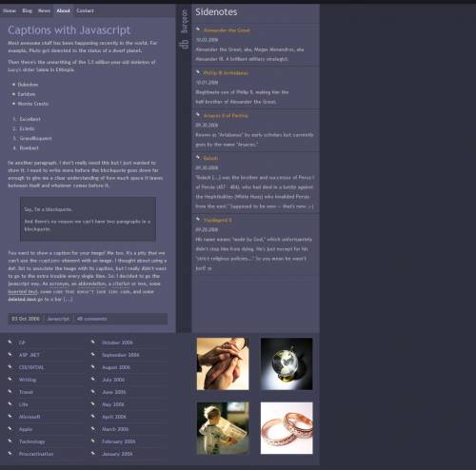Click the arrow icon beside January 2006 archive
This screenshot has width=476, height=470.
93,453
